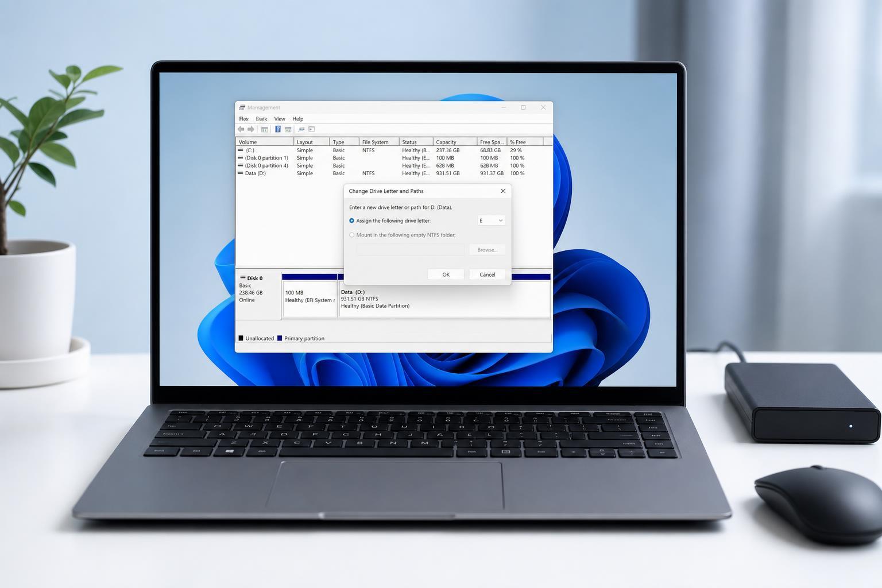Screen dimensions: 882x588
Task: Click Cancel in the Change Drive Letter dialog
Action: (x=488, y=274)
